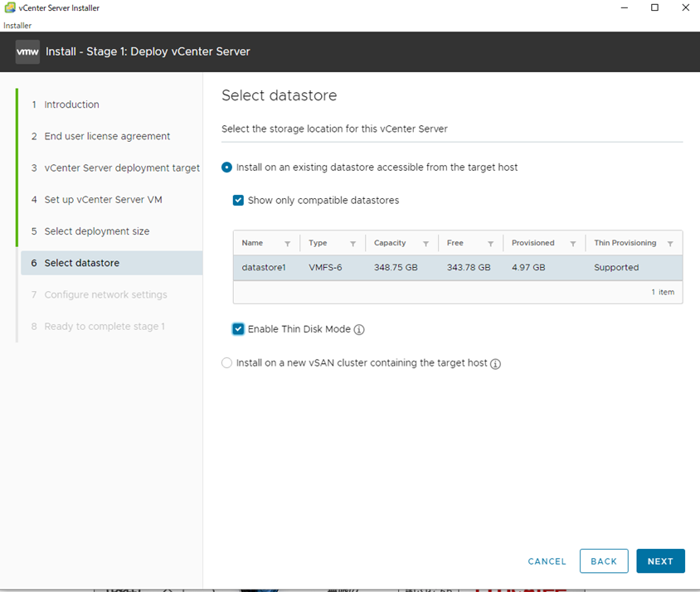Close the vCenter Server Installer window
The image size is (700, 592).
(685, 7)
